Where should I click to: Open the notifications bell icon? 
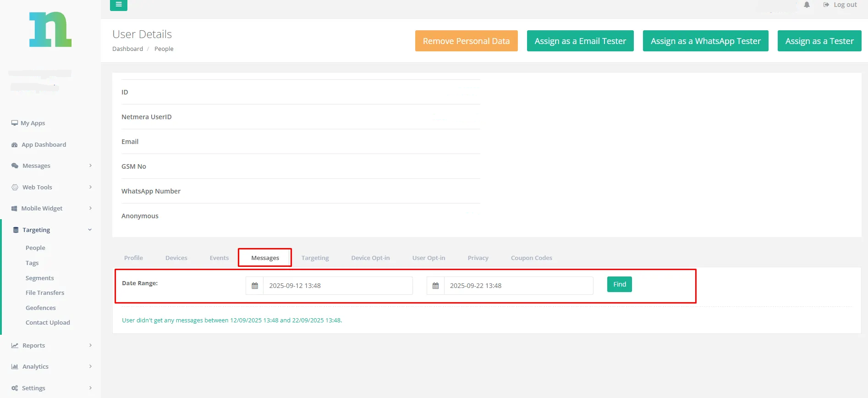pos(807,5)
